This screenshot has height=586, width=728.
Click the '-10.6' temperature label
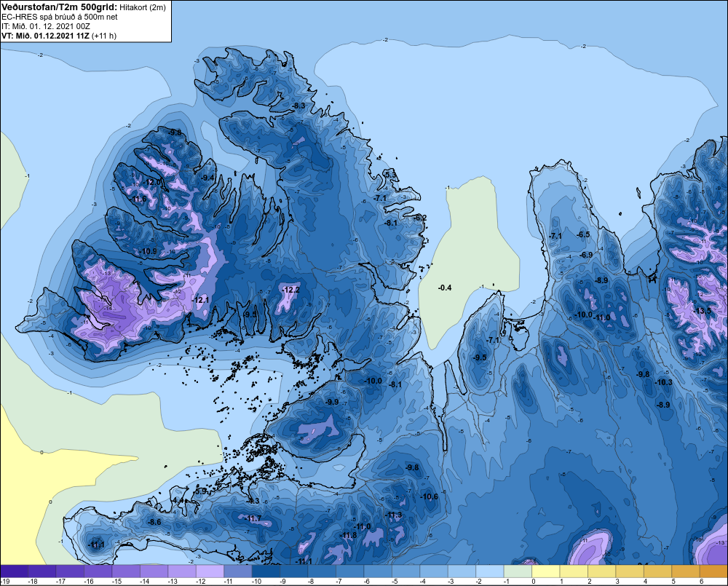coord(429,496)
